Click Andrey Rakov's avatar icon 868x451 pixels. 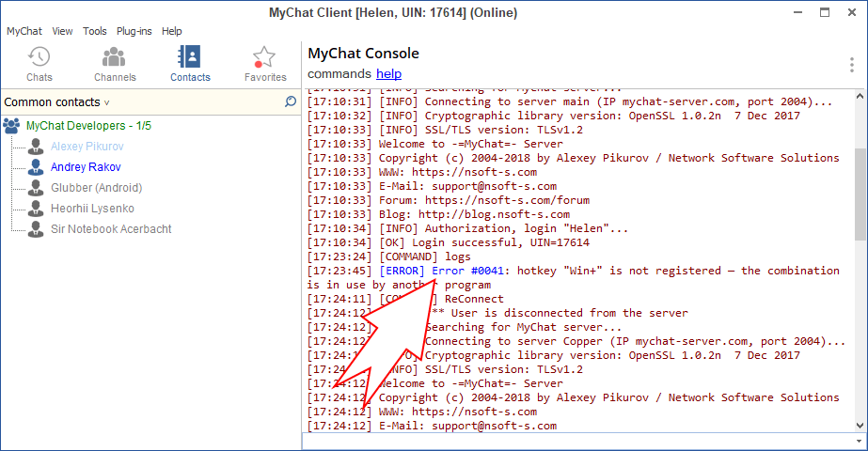(x=36, y=166)
